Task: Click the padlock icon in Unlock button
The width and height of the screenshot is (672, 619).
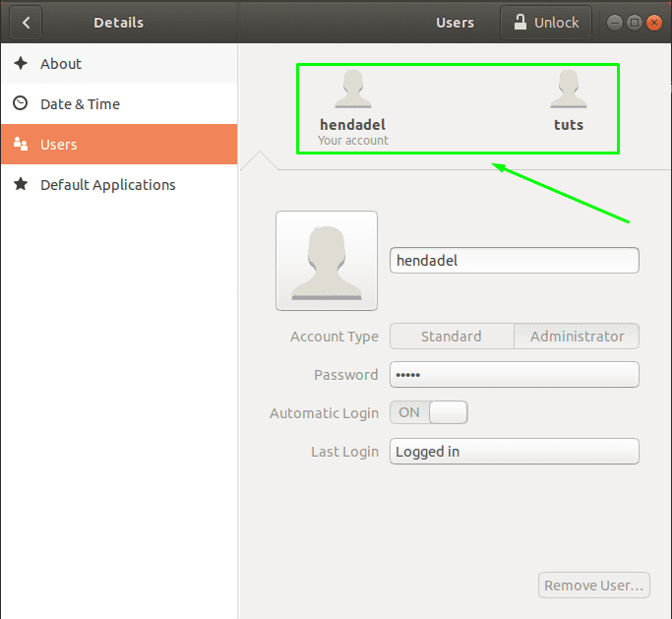Action: [x=520, y=22]
